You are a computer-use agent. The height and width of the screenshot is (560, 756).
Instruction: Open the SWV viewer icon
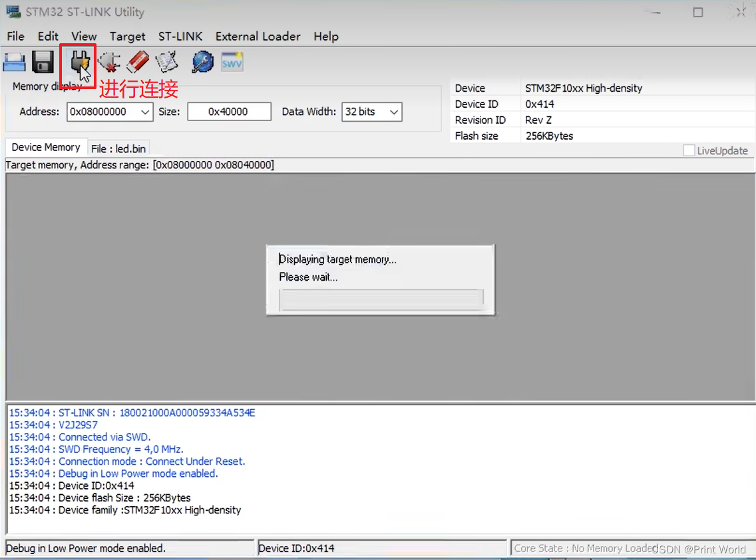pyautogui.click(x=232, y=62)
